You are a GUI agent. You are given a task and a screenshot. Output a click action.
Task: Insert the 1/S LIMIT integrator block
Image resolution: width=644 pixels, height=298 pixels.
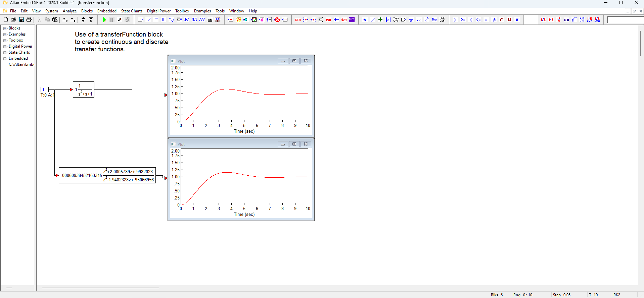(x=590, y=20)
